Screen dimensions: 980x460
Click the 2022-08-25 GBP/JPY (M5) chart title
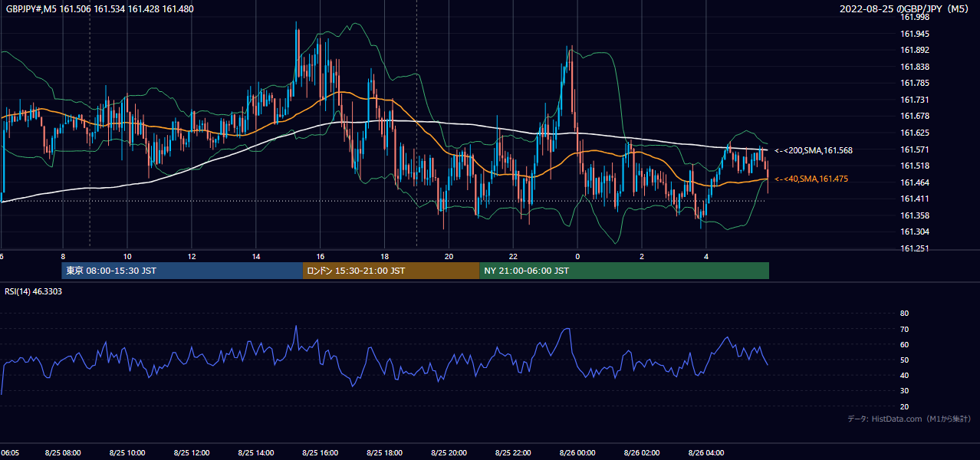906,9
